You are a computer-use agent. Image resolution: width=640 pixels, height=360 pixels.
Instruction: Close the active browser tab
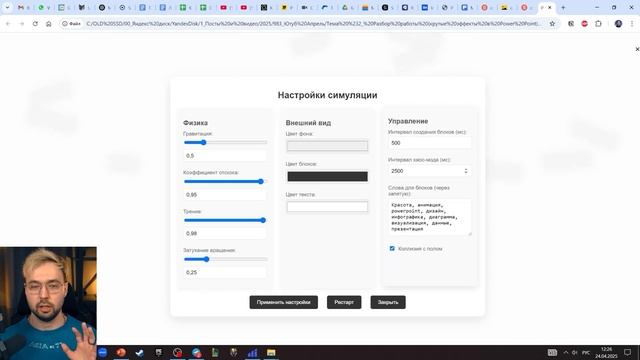tap(550, 7)
